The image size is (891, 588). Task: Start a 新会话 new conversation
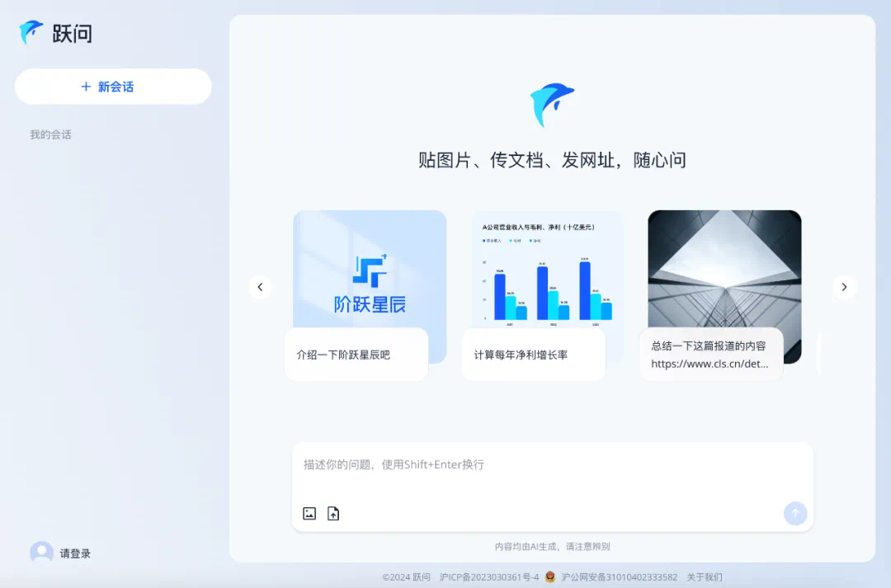[113, 87]
